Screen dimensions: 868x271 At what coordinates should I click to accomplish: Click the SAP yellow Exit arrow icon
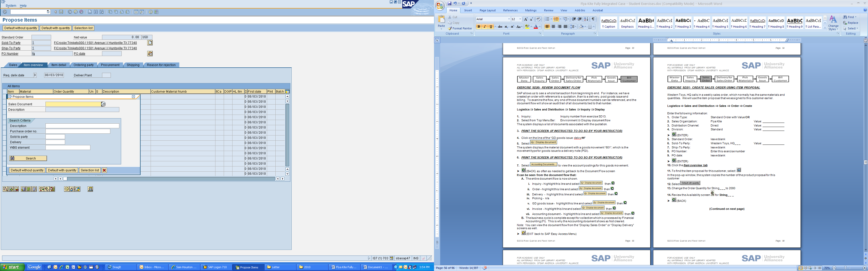75,12
